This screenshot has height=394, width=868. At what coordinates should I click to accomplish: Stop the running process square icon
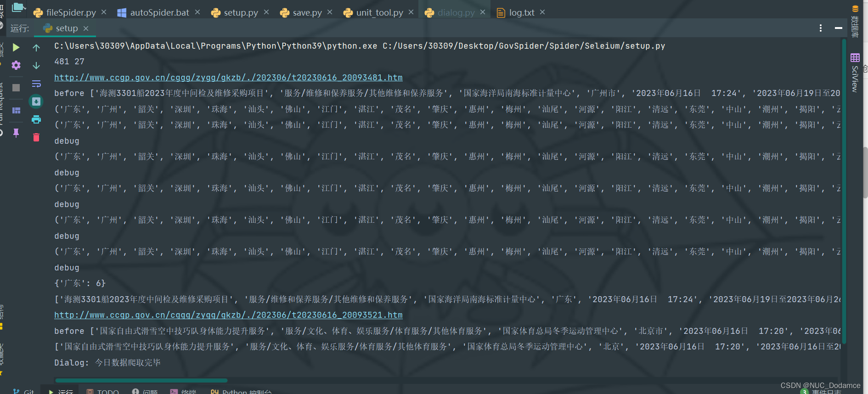click(x=16, y=87)
